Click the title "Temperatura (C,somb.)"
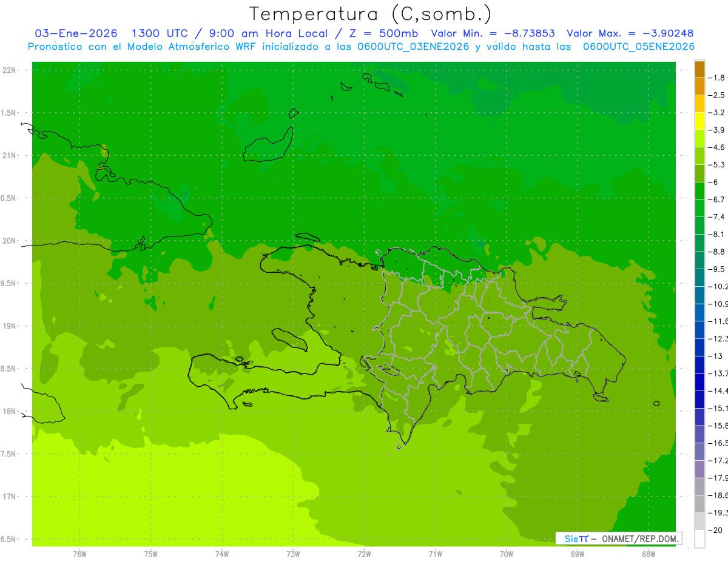The width and height of the screenshot is (728, 562). (x=371, y=13)
